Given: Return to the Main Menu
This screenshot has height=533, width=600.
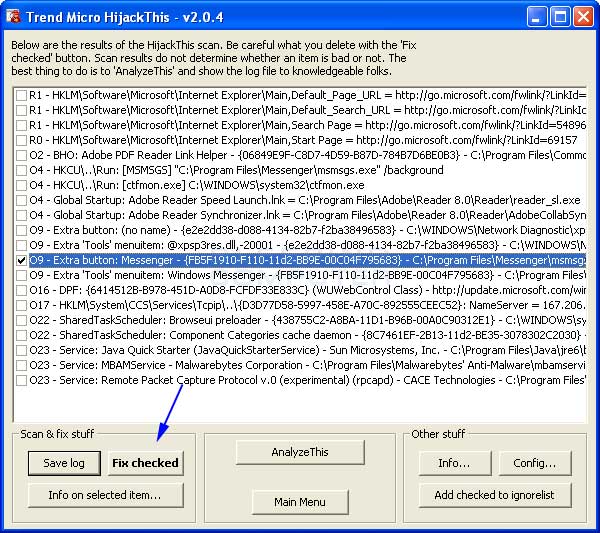Looking at the screenshot, I should pyautogui.click(x=300, y=502).
